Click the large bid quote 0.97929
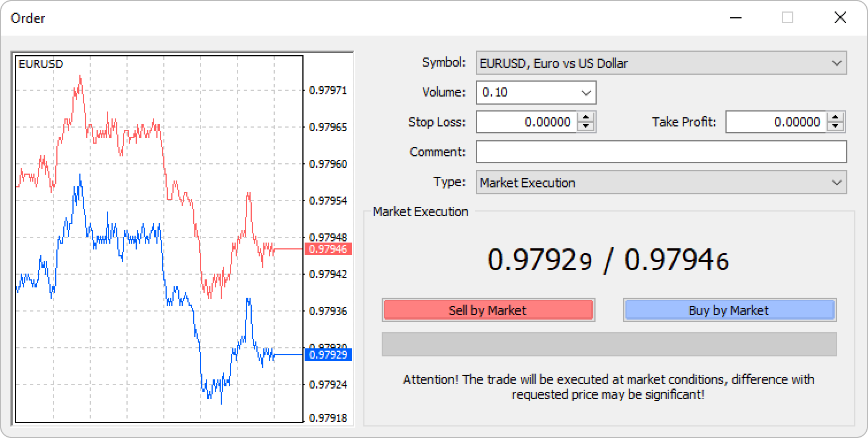The height and width of the screenshot is (438, 868). click(x=539, y=260)
